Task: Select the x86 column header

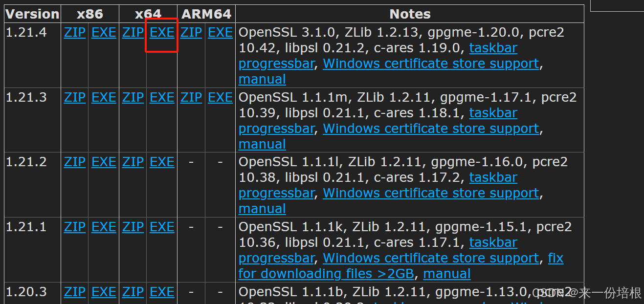Action: pyautogui.click(x=90, y=14)
